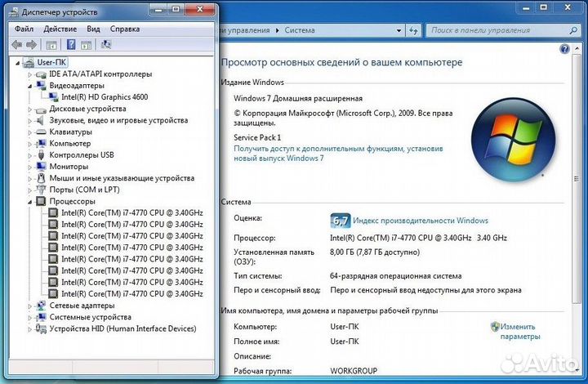Close the Диспетчер устройств window
The width and height of the screenshot is (588, 384).
coord(200,9)
